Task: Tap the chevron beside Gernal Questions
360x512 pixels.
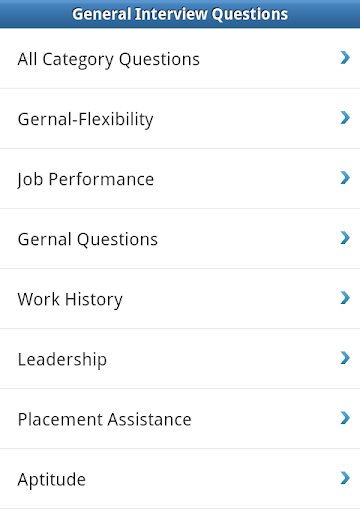Action: click(345, 238)
